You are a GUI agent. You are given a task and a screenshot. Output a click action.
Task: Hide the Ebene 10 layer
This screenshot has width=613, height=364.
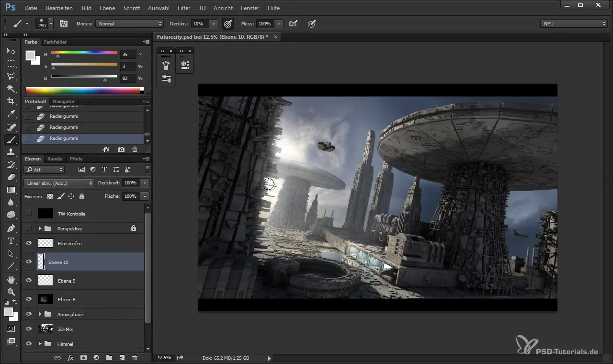coord(29,262)
